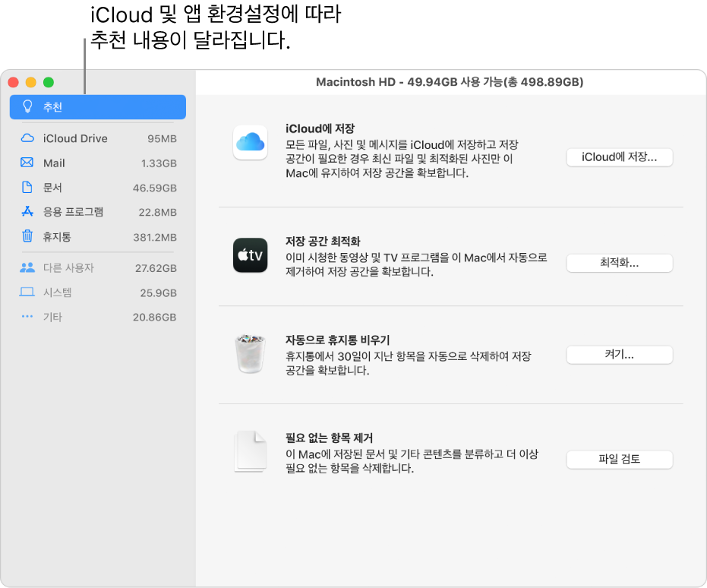
Task: Click the 파일 검토 button
Action: click(619, 460)
